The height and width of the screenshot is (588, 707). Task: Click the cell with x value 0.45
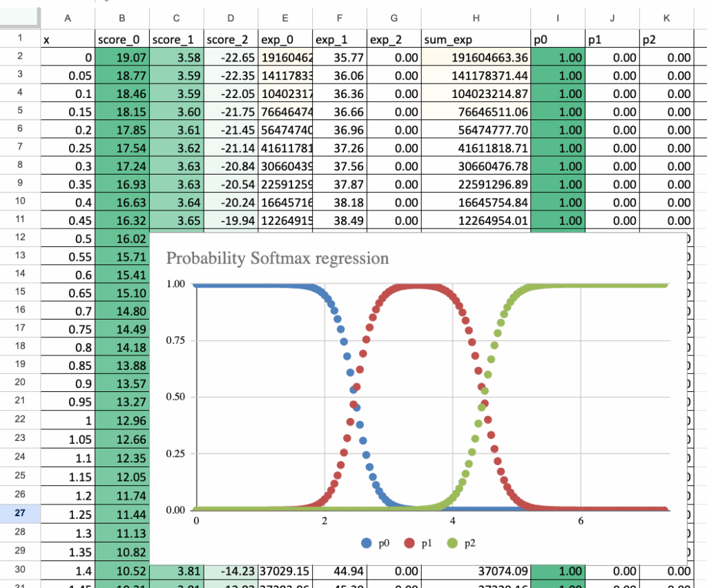(x=66, y=220)
